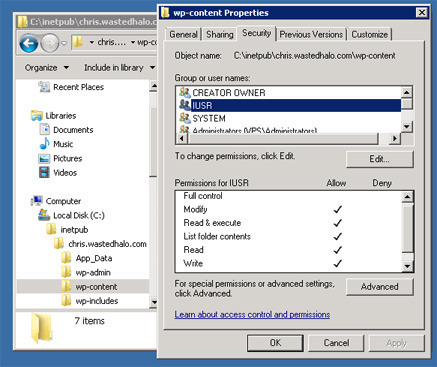This screenshot has width=437, height=367.
Task: Select chris.wastedhalo.com folder in the tree
Action: click(x=107, y=244)
